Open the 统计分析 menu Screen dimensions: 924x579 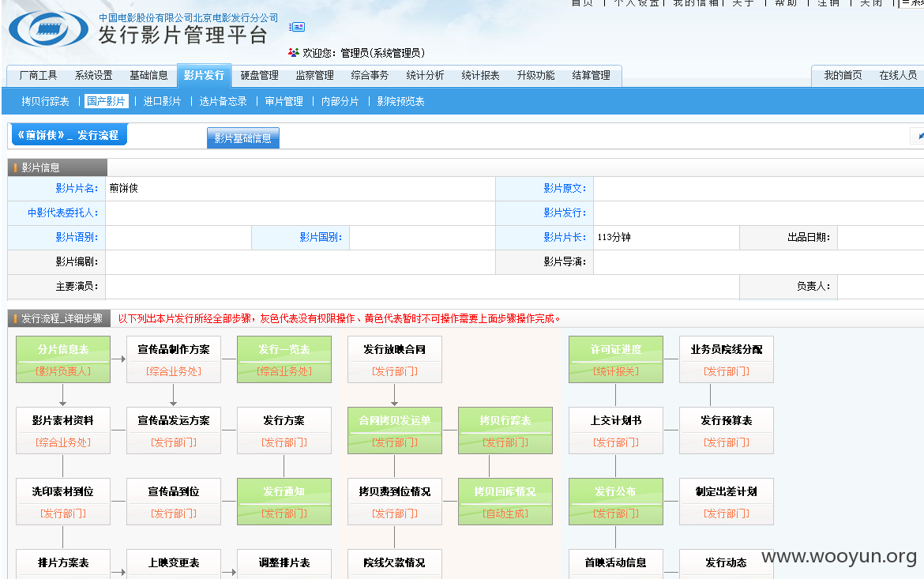pos(425,76)
